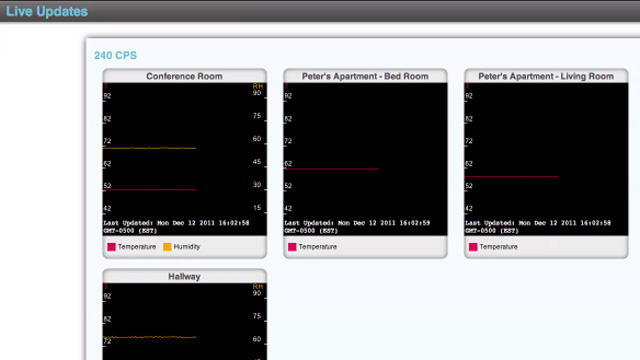Click Temperature legend label under Living Room chart
The width and height of the screenshot is (640, 360).
point(498,247)
